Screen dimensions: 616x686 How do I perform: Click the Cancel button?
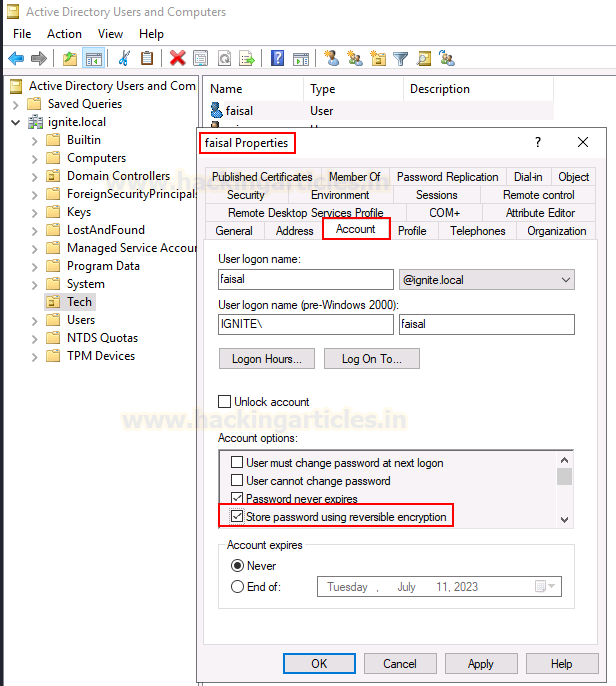coord(400,664)
